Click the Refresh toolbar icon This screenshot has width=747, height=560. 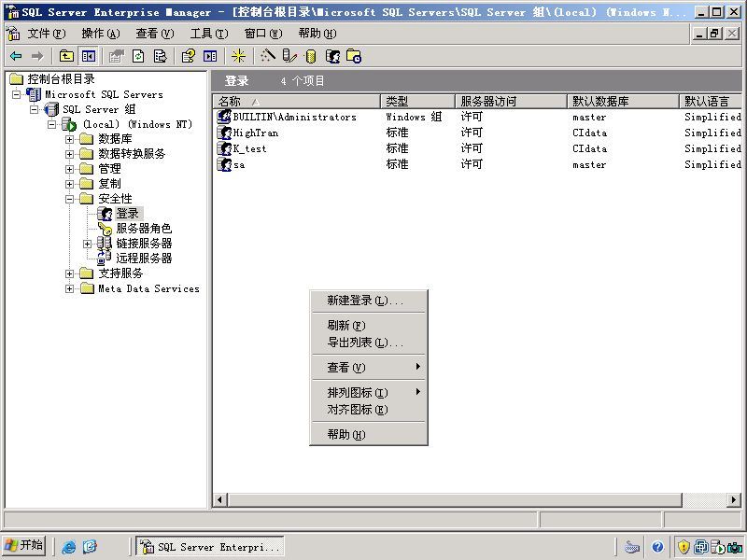click(x=137, y=56)
